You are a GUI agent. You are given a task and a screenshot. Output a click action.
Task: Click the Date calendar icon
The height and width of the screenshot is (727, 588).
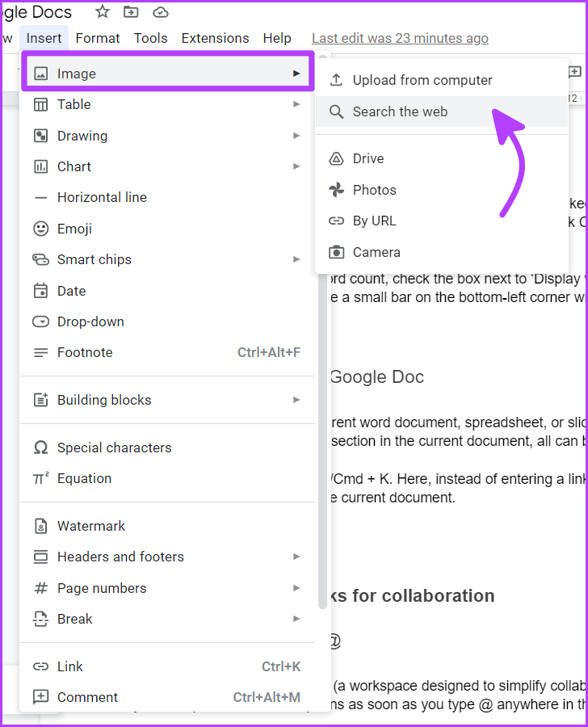[41, 291]
